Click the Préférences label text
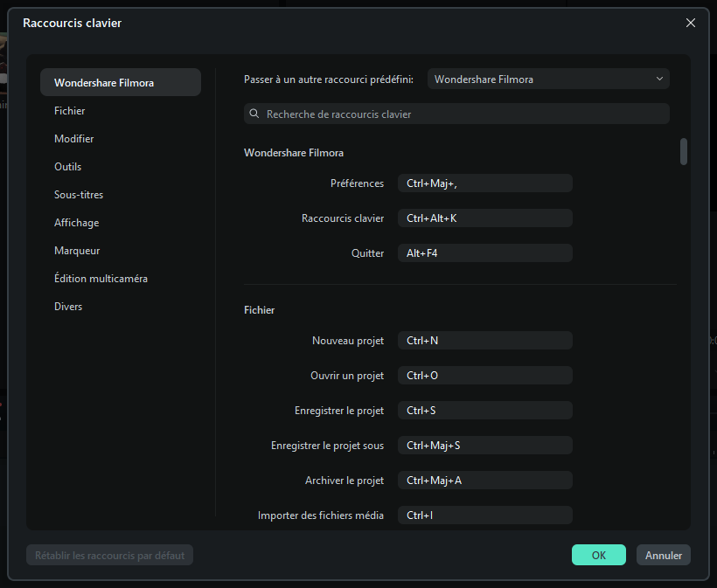Screen dimensions: 717x588 [357, 183]
